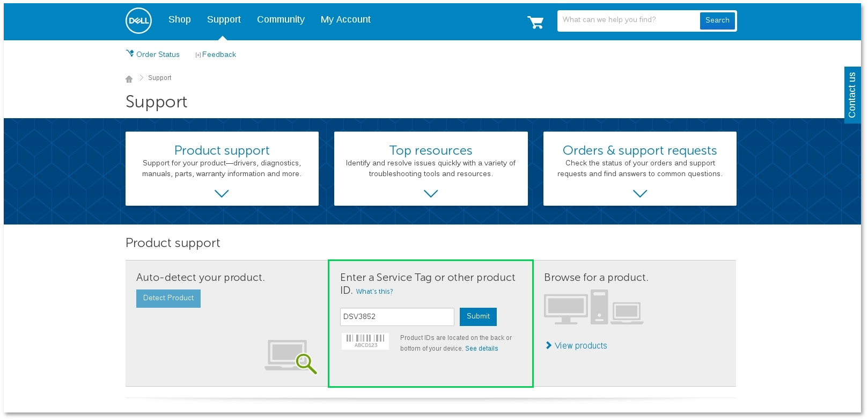The height and width of the screenshot is (420, 868).
Task: Open the Contact us side tab
Action: [852, 95]
